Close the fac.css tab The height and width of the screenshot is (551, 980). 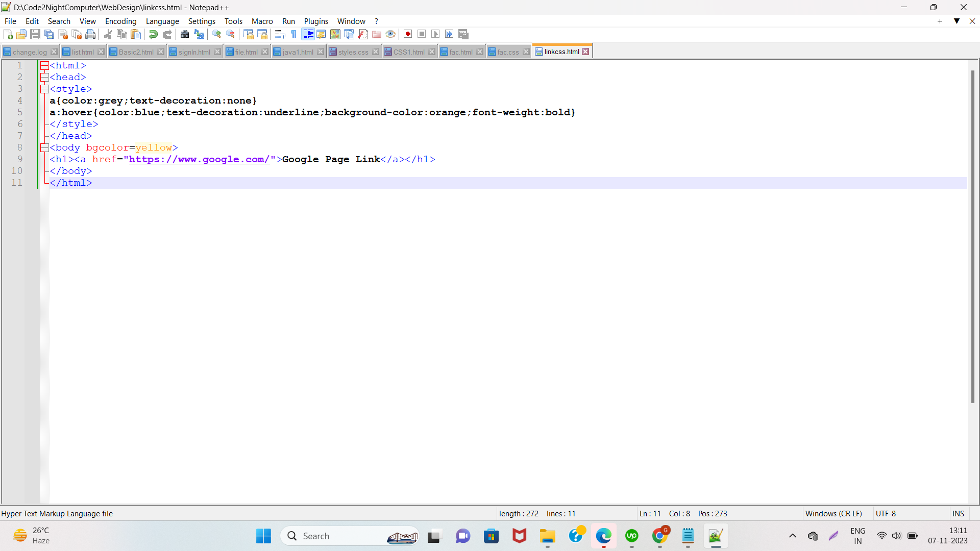(526, 52)
